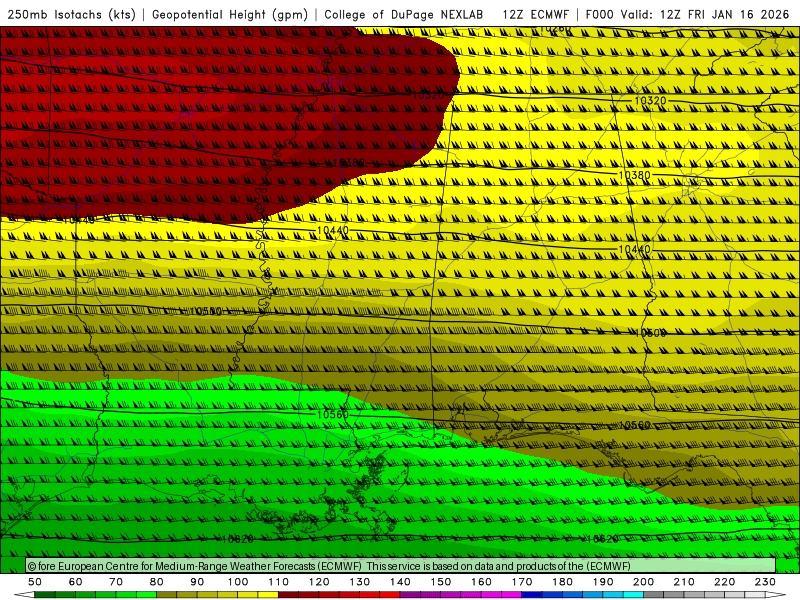This screenshot has width=800, height=600.
Task: Click legend value 210
Action: coord(684,582)
